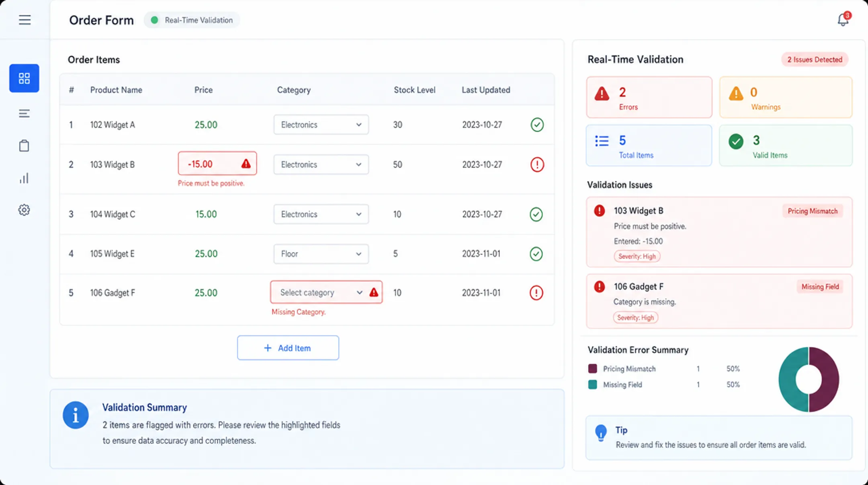Open category dropdown for 102 Widget A
Viewport: 868px width, 485px height.
point(321,125)
